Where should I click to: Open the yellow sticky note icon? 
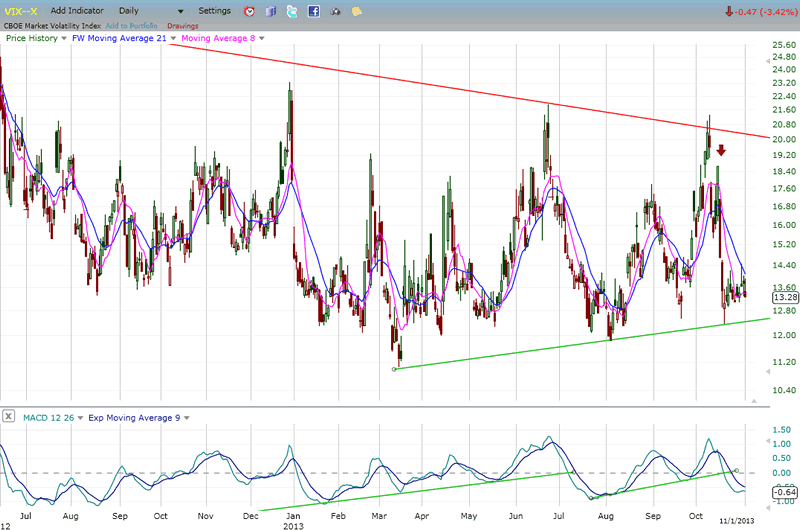[x=357, y=11]
